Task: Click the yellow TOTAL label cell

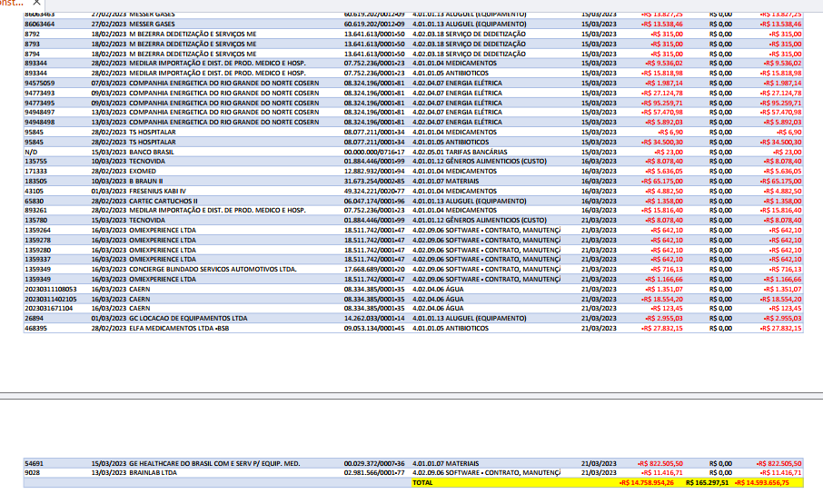Action: [422, 483]
